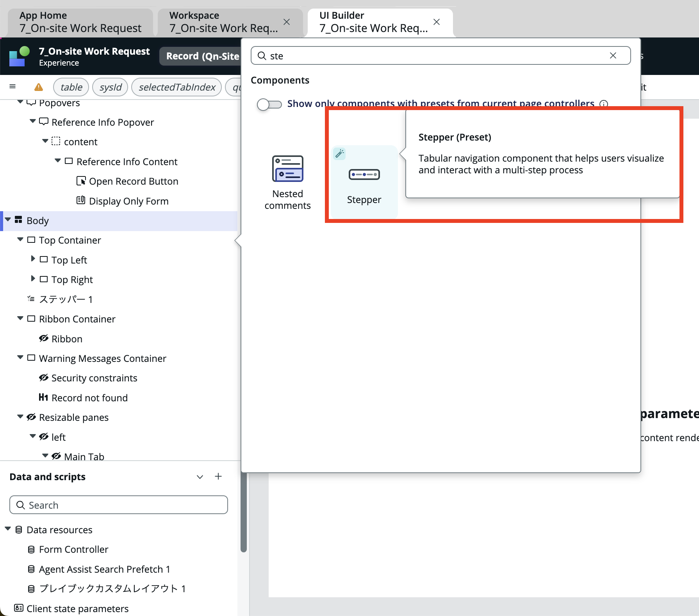Toggle visibility of the left pane

[x=44, y=436]
